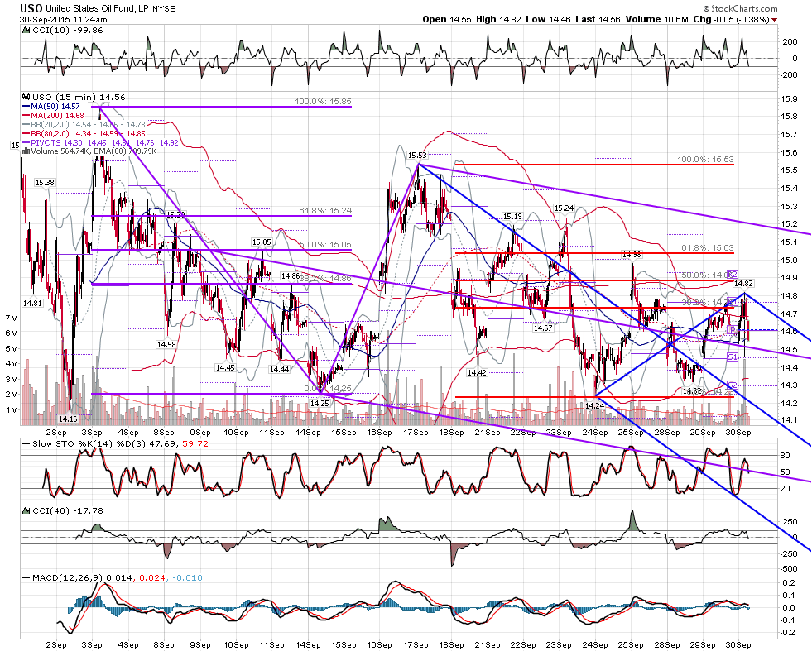Click the "30-Sep-2015 11:24am" timestamp

(x=64, y=20)
